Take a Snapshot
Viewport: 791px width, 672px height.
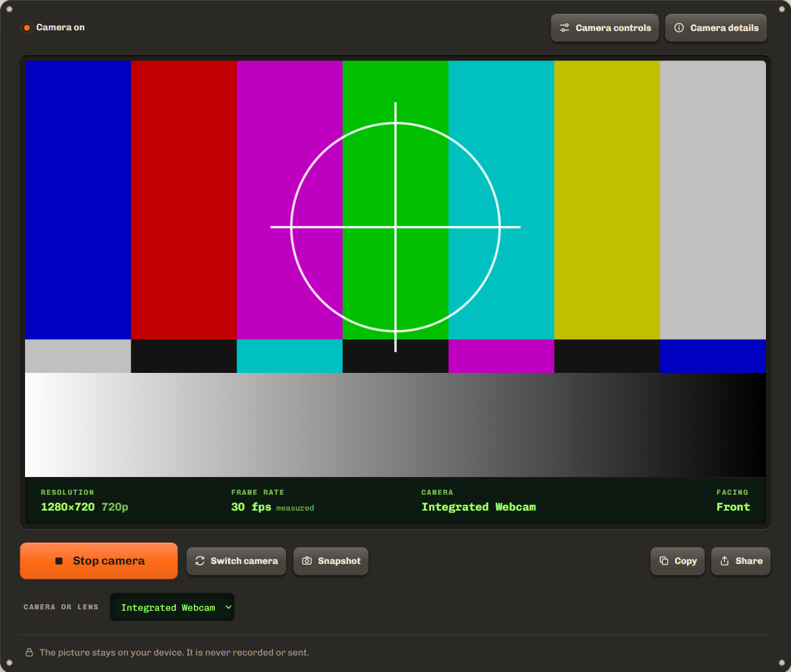pyautogui.click(x=331, y=561)
